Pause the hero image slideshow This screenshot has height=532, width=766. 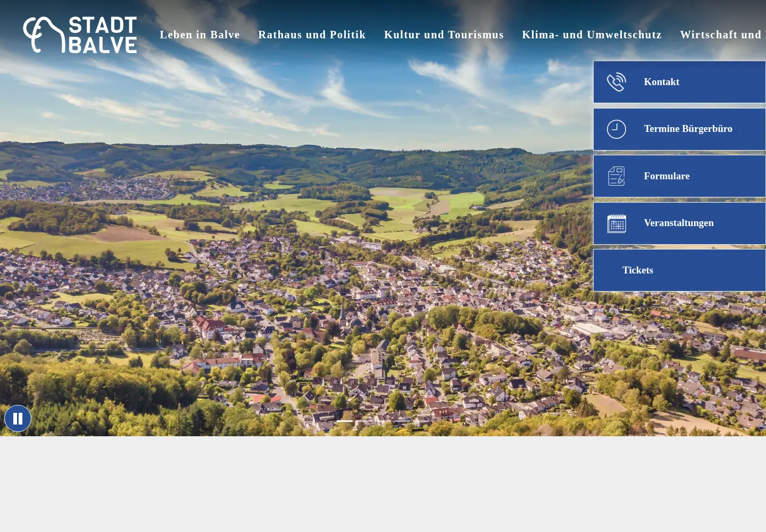pos(18,419)
